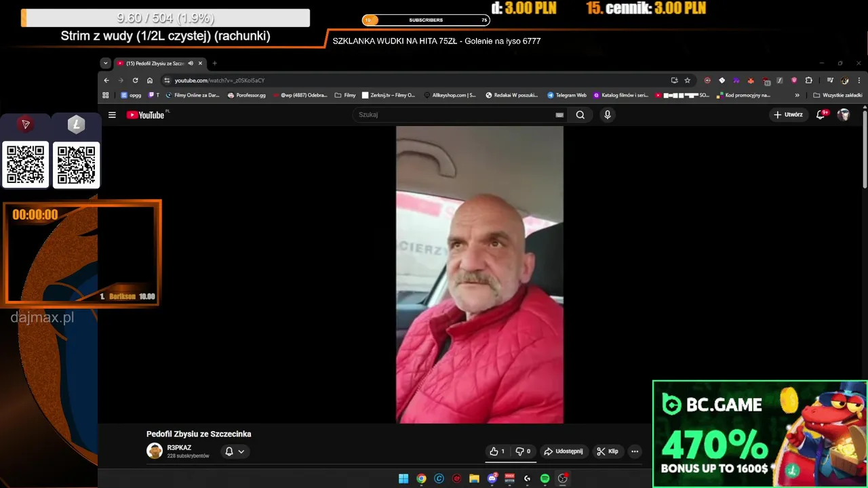The image size is (868, 488).
Task: Click the browser Back arrow
Action: (x=106, y=80)
